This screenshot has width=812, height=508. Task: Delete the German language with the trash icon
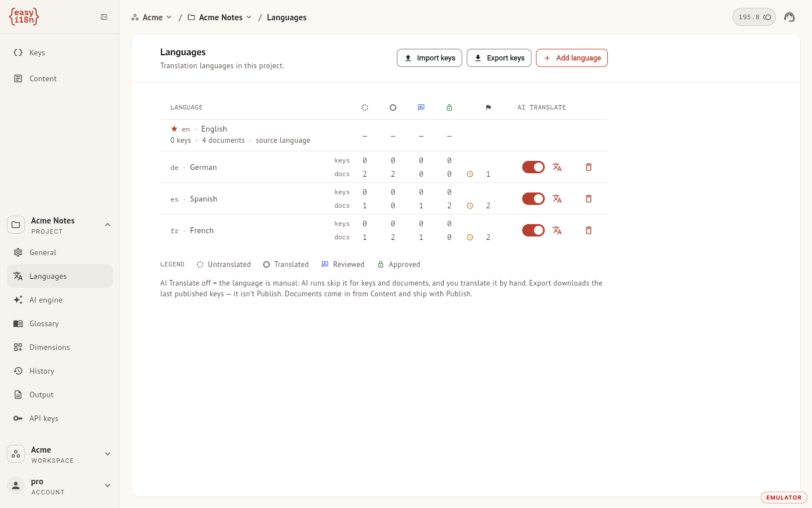tap(589, 167)
